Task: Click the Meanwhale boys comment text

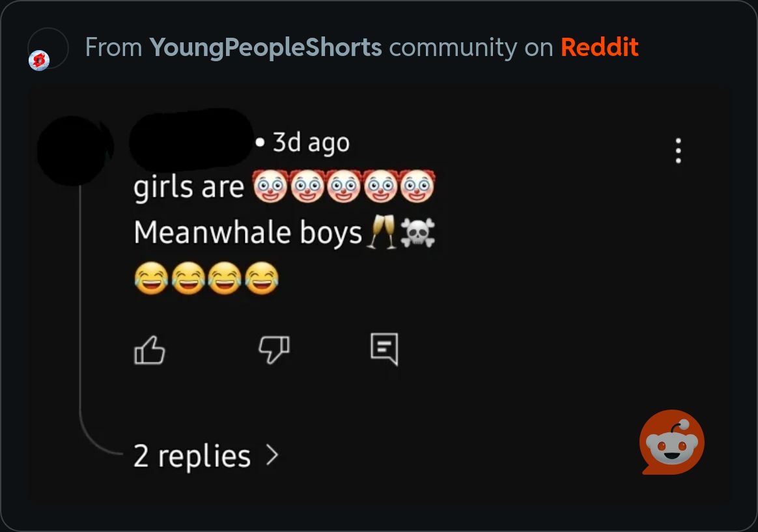Action: click(x=247, y=232)
